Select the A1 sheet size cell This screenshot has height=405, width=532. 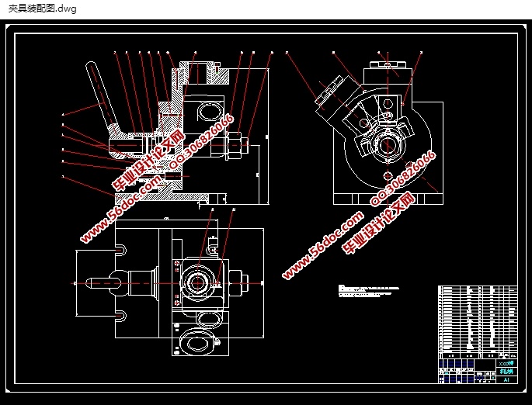point(506,379)
